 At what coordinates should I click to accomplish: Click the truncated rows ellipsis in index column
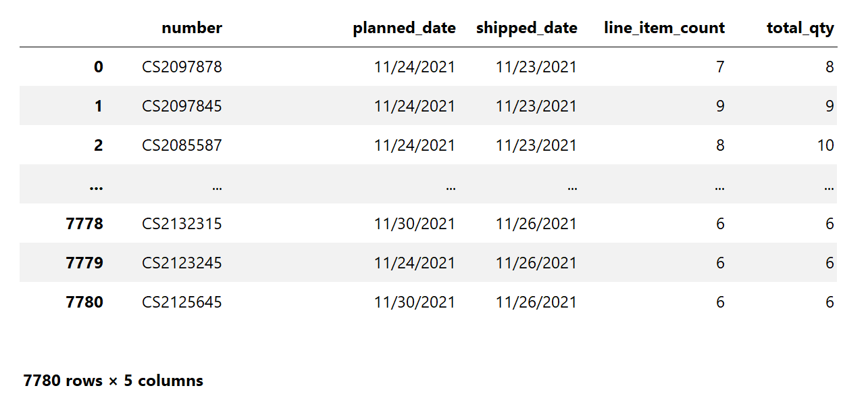pyautogui.click(x=96, y=185)
